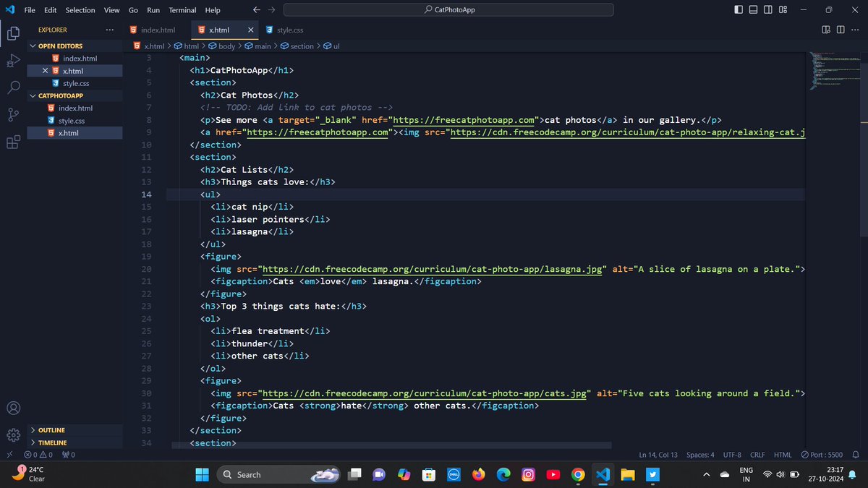Viewport: 868px width, 488px height.
Task: Open the Terminal menu
Action: [x=183, y=10]
